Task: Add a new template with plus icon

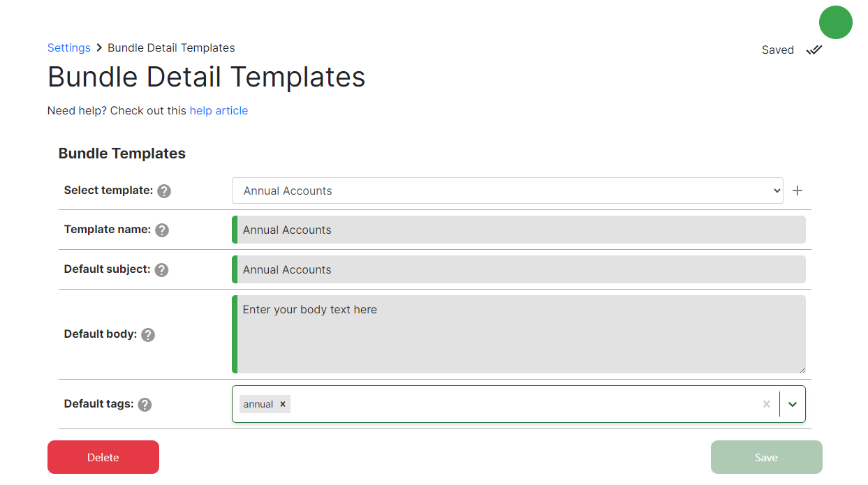Action: click(x=798, y=191)
